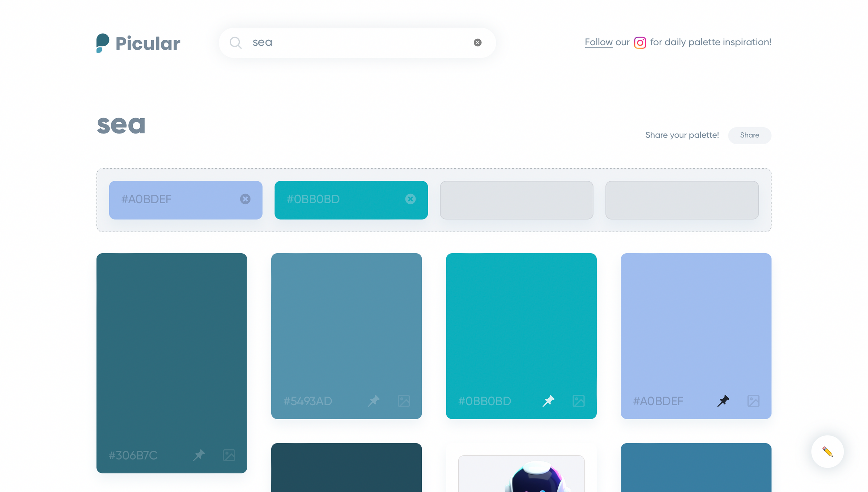Viewport: 868px width, 492px height.
Task: Show source image for #5493AD
Action: [x=404, y=401]
